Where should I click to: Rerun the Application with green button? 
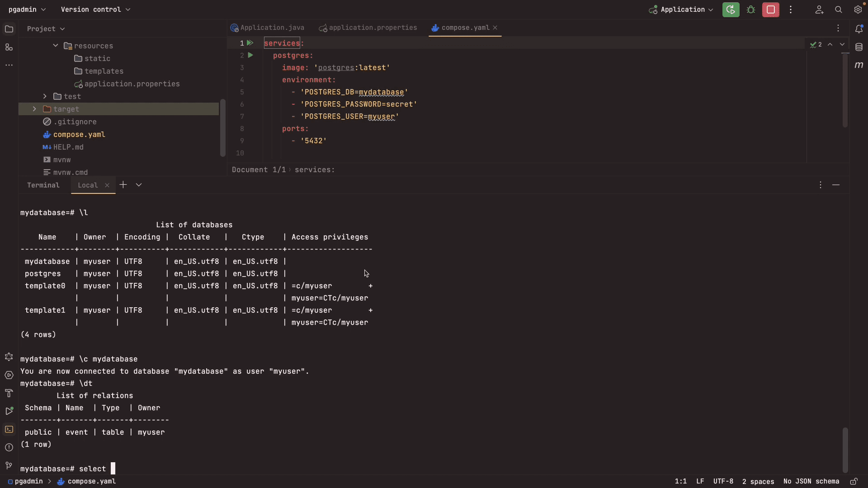pyautogui.click(x=731, y=9)
